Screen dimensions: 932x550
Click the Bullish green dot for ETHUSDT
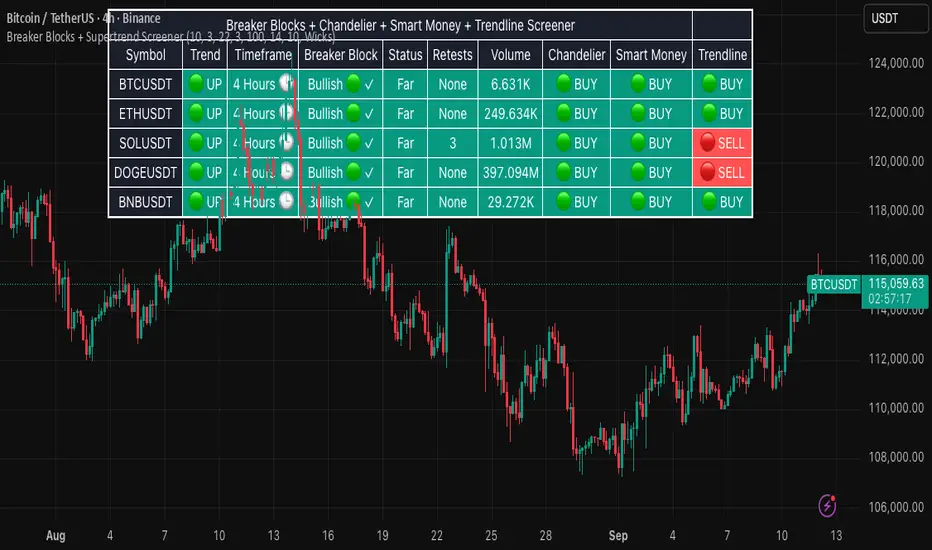354,113
